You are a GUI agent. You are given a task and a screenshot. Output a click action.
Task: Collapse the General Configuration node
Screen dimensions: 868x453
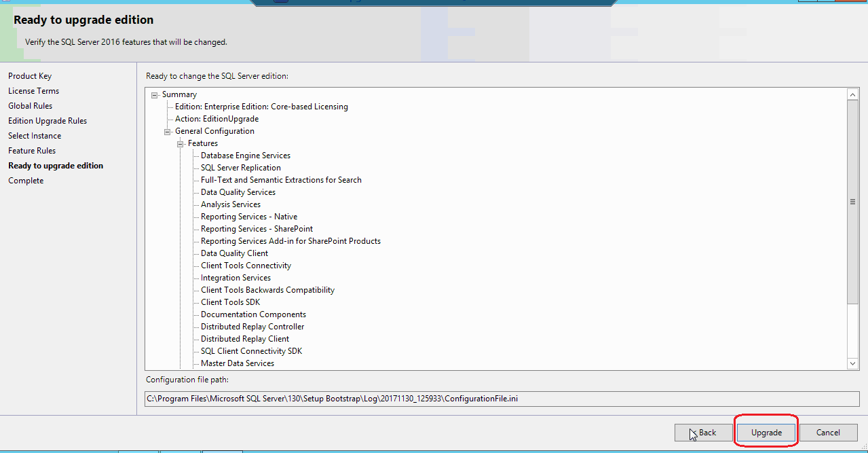point(168,130)
